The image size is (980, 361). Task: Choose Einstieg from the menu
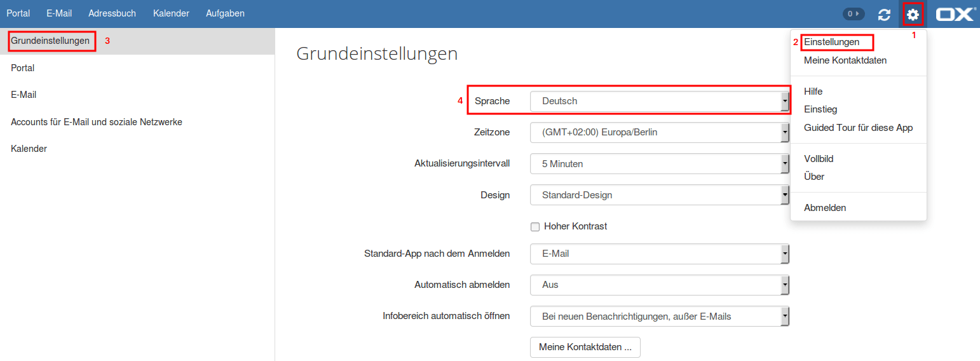point(820,109)
